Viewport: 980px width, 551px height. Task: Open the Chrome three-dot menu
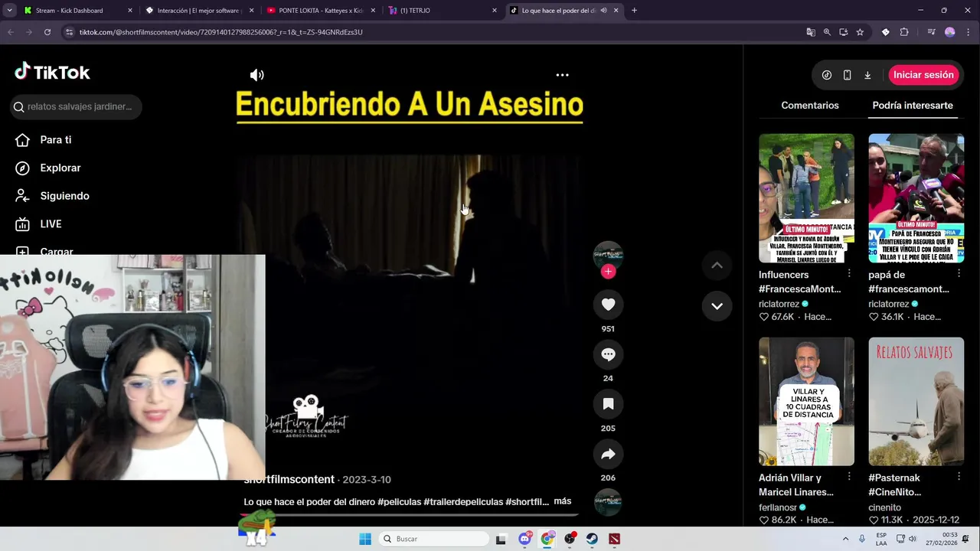(969, 32)
